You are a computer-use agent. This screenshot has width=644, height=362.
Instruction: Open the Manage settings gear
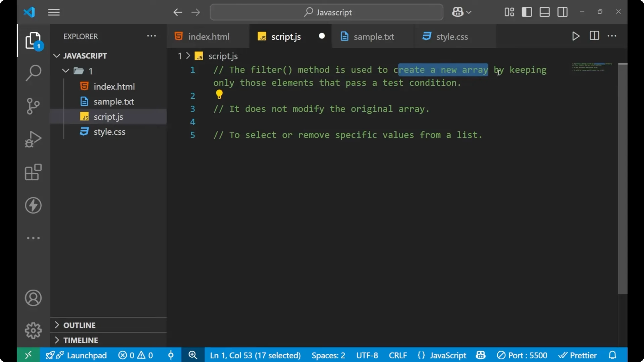pyautogui.click(x=33, y=330)
